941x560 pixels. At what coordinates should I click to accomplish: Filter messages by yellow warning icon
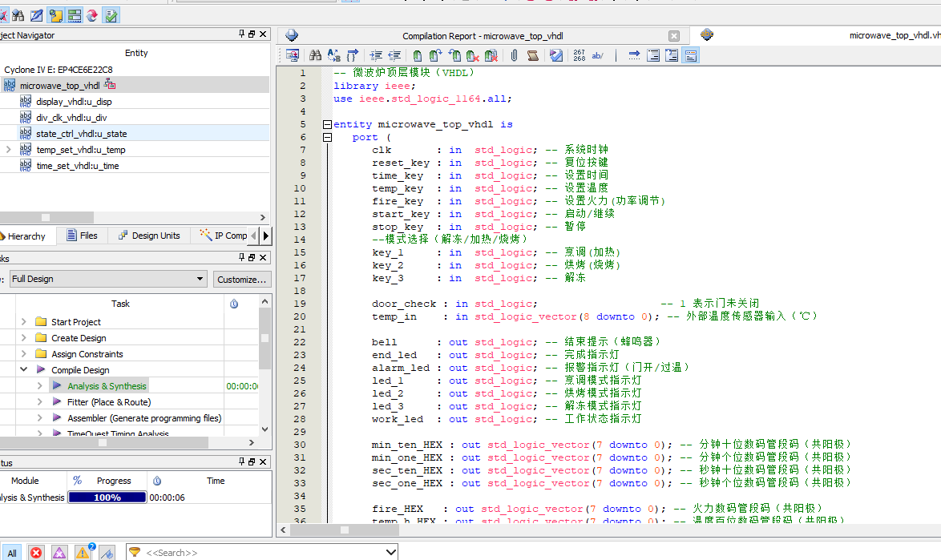(83, 553)
